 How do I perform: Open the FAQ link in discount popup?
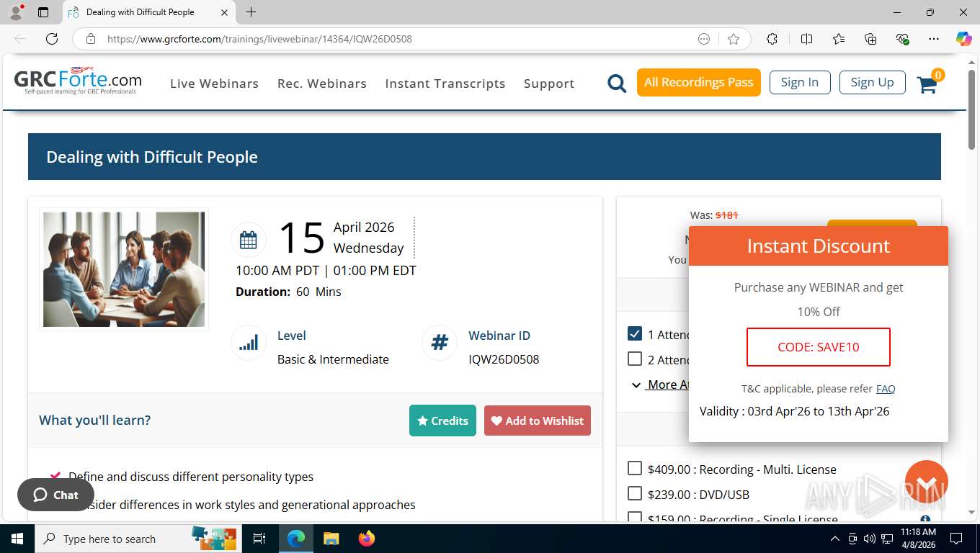[x=886, y=389]
